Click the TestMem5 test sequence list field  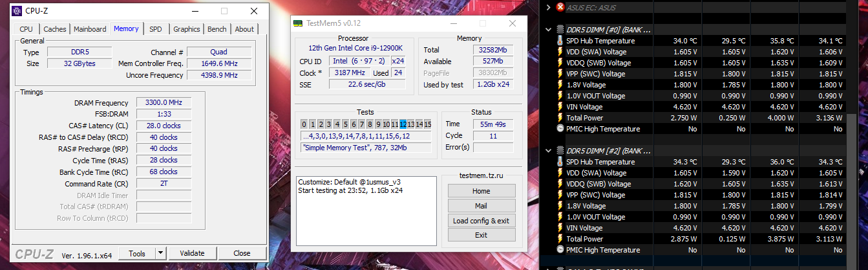(366, 136)
